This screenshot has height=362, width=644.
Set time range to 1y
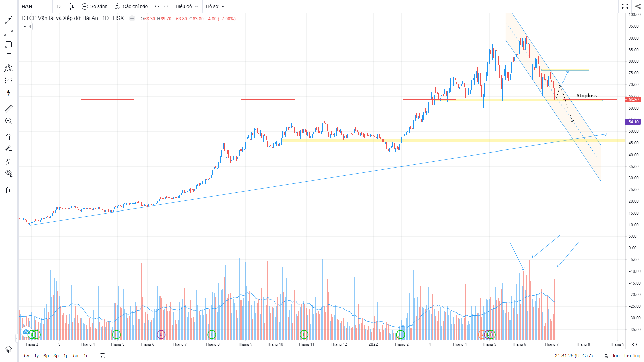coord(36,356)
